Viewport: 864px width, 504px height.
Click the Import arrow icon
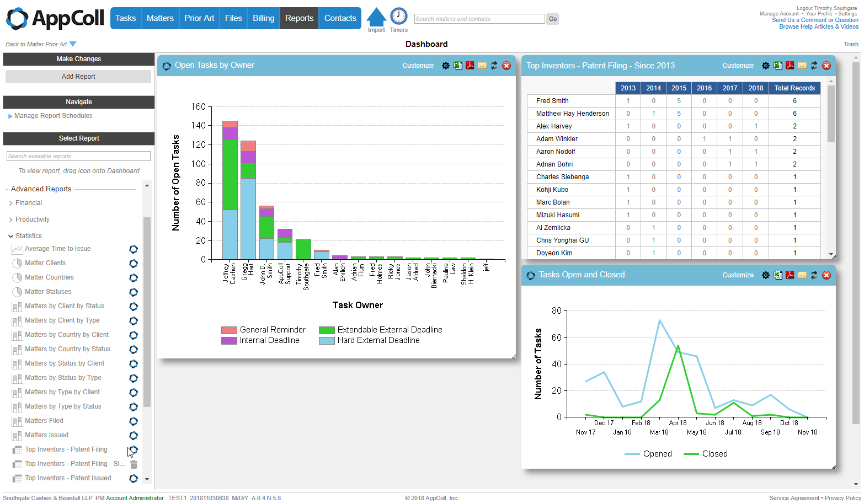pyautogui.click(x=376, y=17)
